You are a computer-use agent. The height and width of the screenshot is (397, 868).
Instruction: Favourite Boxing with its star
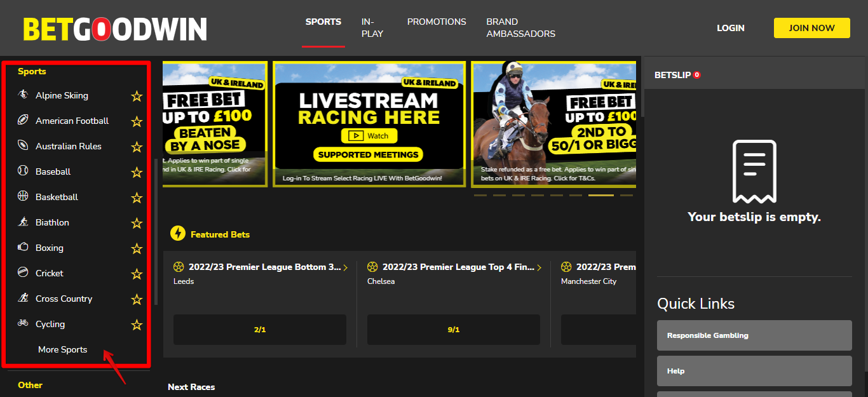click(x=137, y=248)
